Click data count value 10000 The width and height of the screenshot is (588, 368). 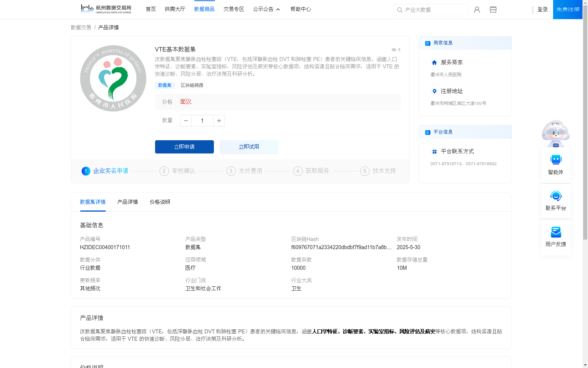tap(298, 268)
